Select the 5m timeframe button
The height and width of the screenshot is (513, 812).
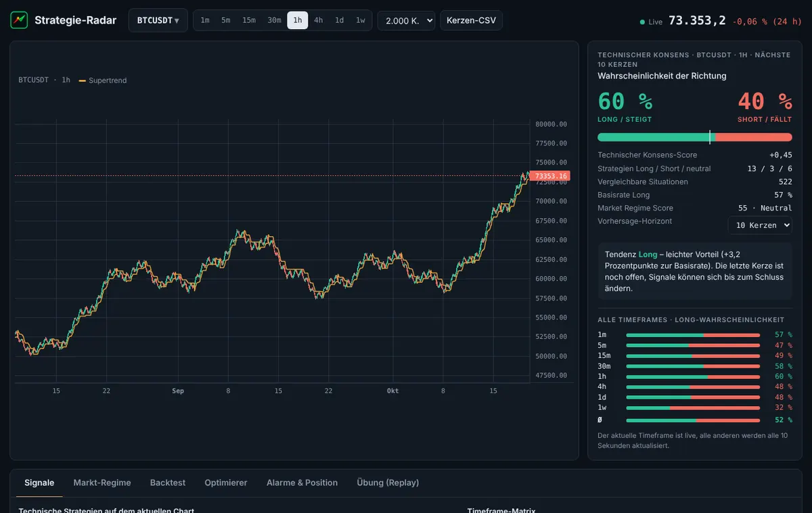(x=226, y=20)
